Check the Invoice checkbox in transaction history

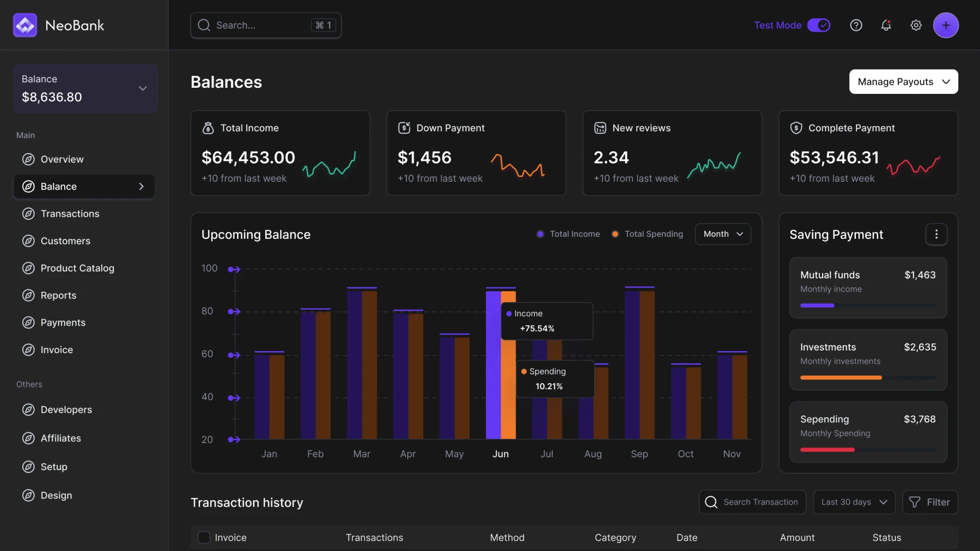tap(204, 537)
